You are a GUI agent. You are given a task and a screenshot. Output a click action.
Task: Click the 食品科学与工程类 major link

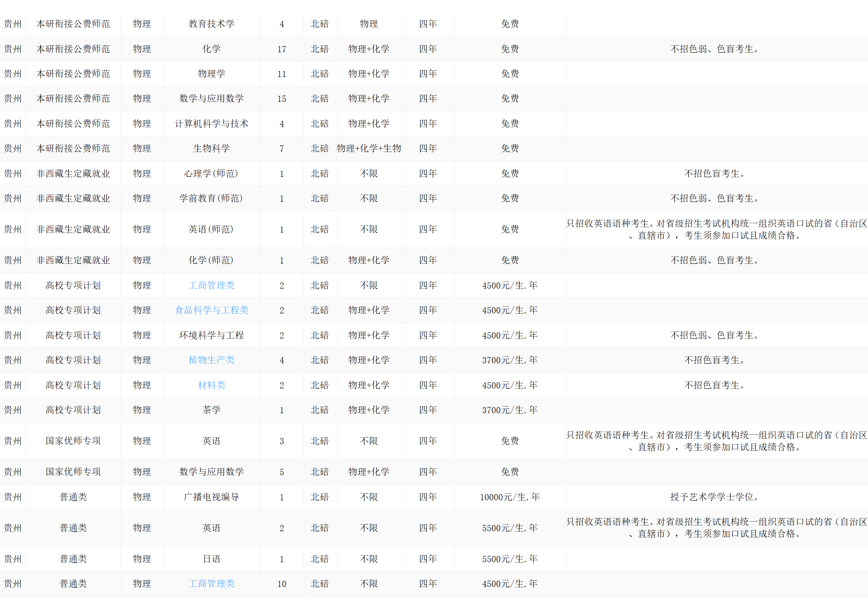(x=211, y=310)
